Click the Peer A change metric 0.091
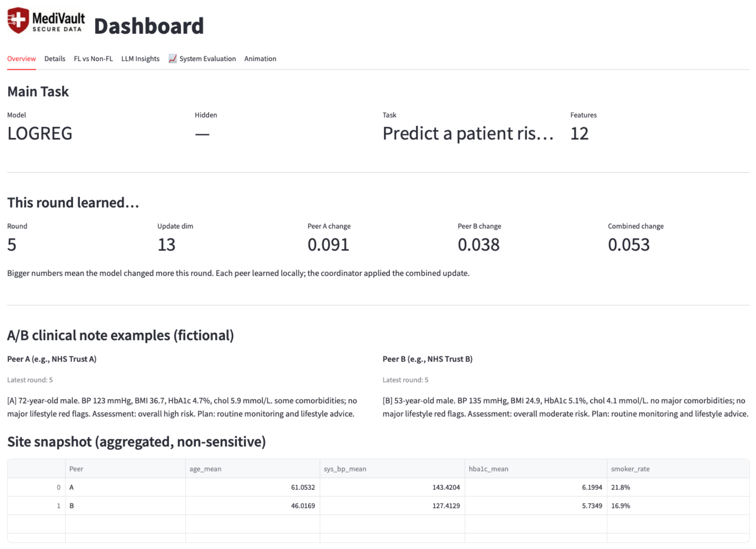 [x=328, y=244]
